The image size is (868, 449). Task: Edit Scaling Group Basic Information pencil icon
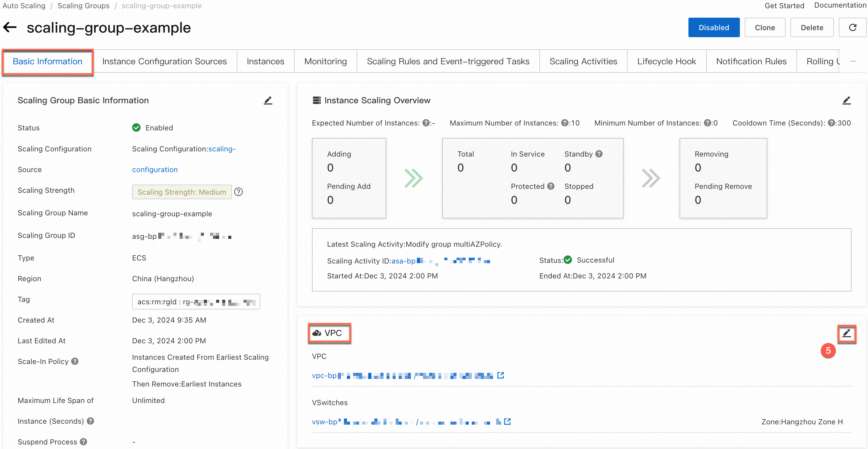(268, 101)
